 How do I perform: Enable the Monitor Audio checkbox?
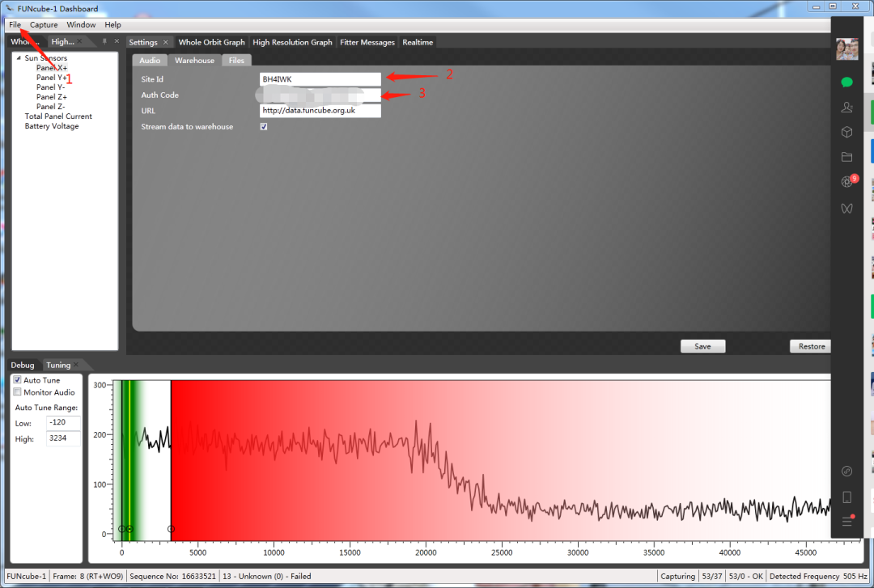tap(17, 391)
